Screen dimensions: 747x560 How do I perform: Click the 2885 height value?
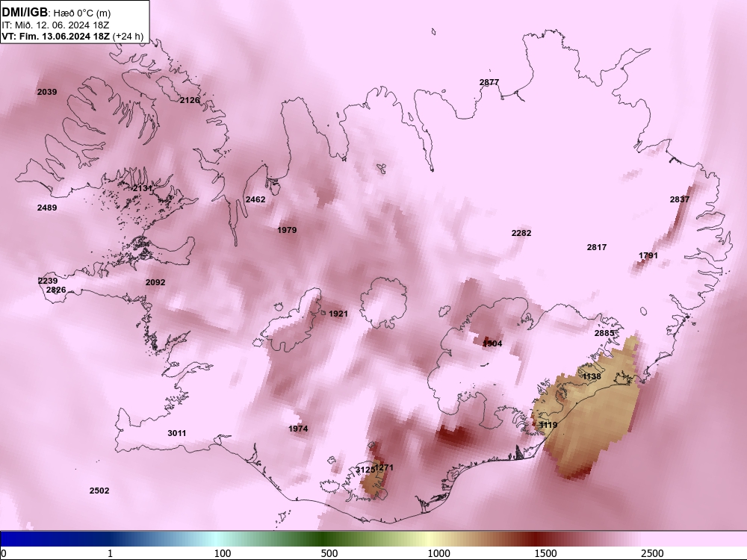tap(604, 333)
